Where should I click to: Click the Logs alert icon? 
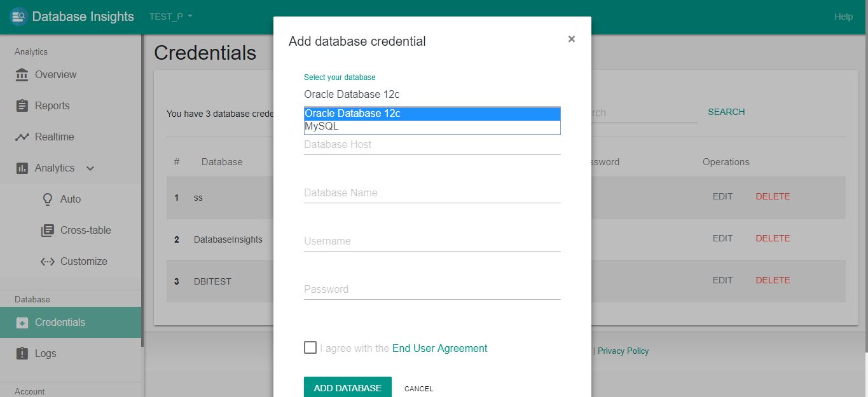22,354
